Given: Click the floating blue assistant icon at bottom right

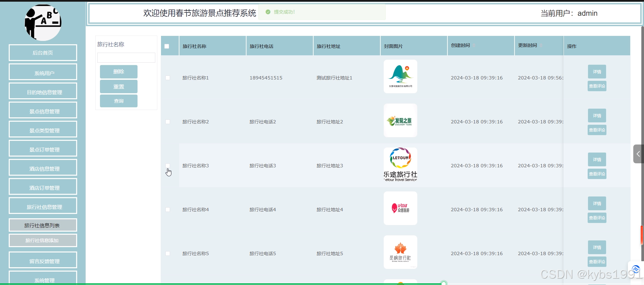Looking at the screenshot, I should point(636,269).
